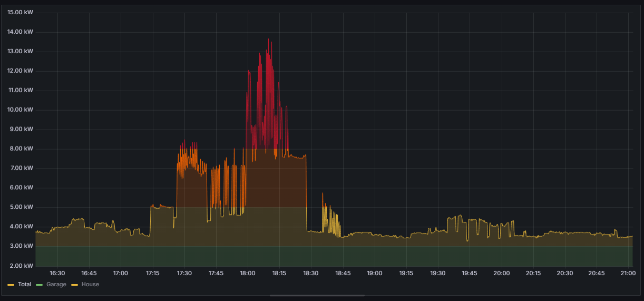This screenshot has width=644, height=301.
Task: Click the "18:15" time axis label
Action: pos(279,273)
